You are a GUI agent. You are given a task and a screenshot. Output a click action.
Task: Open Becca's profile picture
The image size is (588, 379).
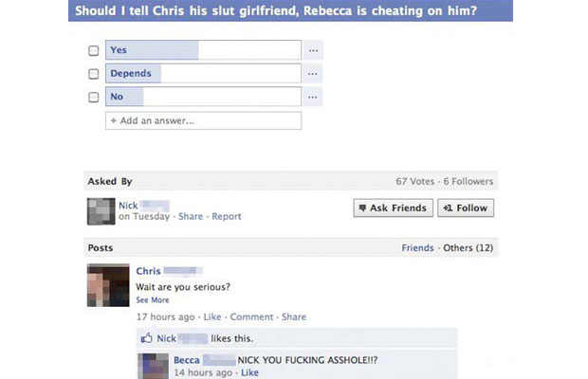coord(153,367)
